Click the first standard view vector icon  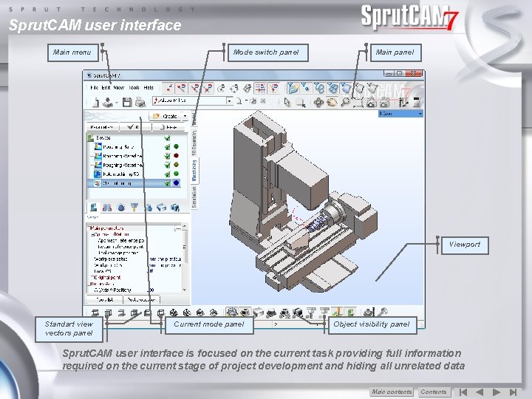(x=95, y=312)
